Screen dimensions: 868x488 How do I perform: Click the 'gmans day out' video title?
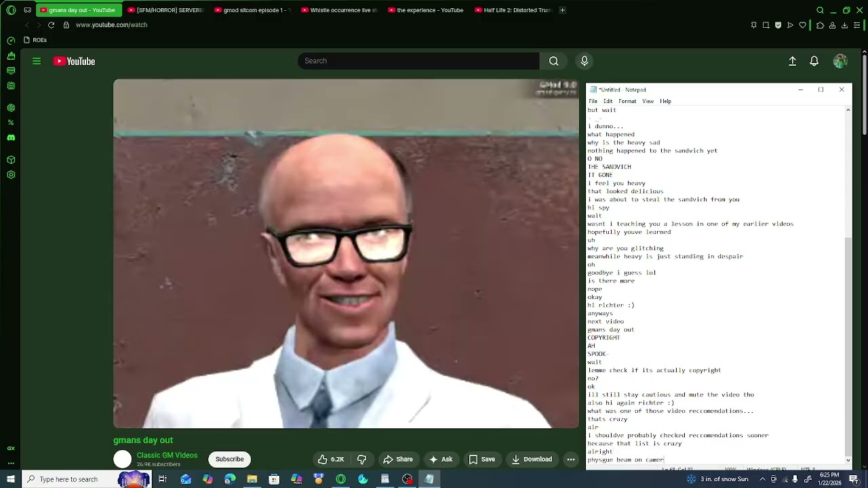143,440
